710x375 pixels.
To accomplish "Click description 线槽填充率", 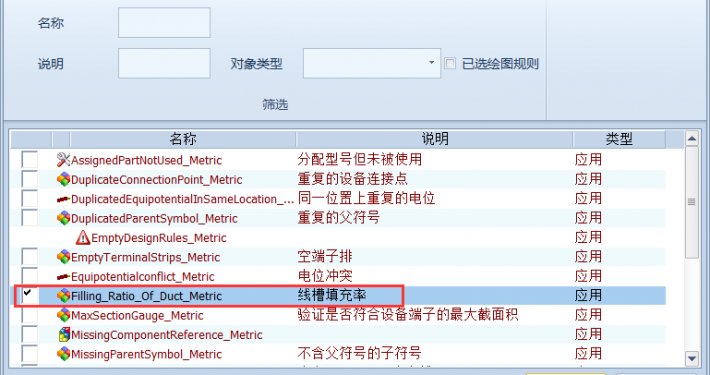I will [x=332, y=295].
